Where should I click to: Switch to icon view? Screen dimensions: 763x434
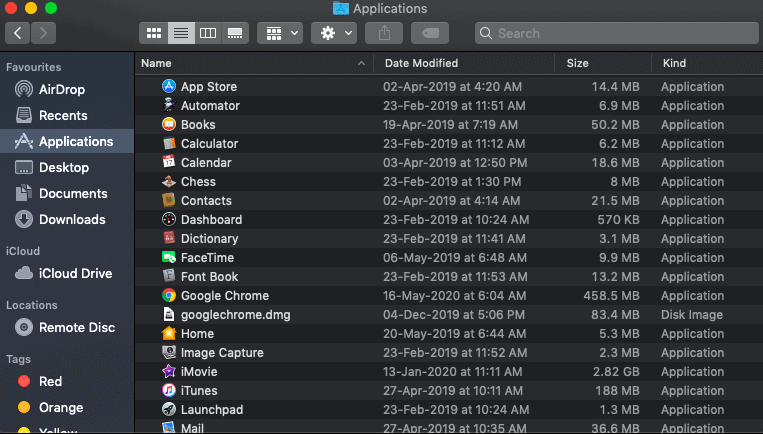pyautogui.click(x=154, y=33)
